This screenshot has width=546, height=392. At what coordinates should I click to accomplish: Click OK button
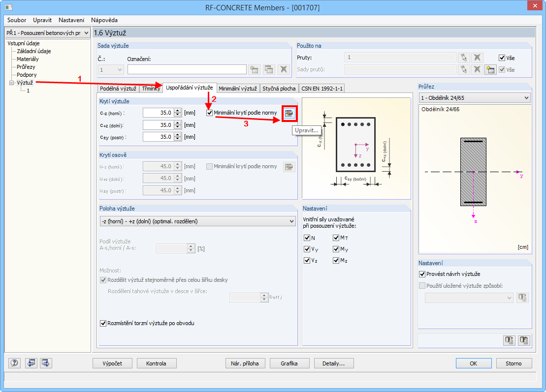point(474,363)
